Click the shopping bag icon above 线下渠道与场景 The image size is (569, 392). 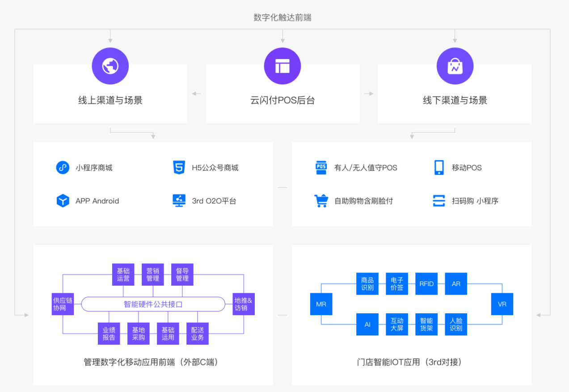coord(455,66)
